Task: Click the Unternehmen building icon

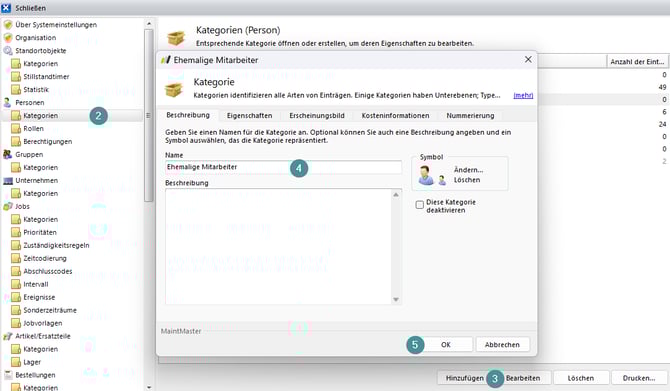Action: pyautogui.click(x=8, y=180)
